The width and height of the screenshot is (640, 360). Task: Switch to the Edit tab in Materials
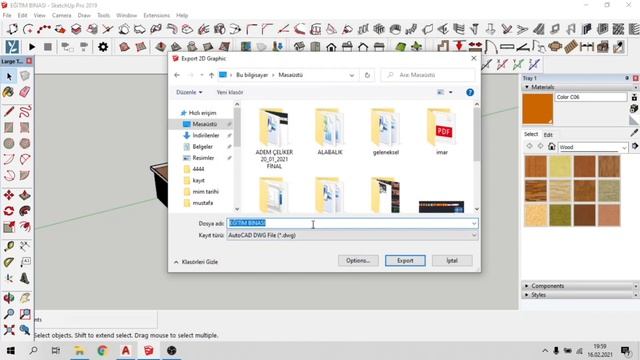pos(548,135)
